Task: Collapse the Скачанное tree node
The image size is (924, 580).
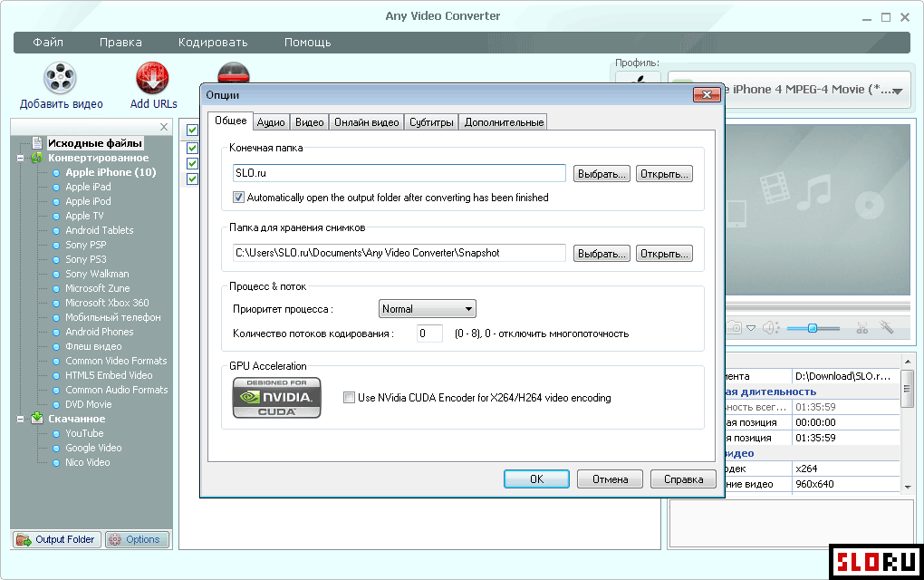Action: (21, 419)
